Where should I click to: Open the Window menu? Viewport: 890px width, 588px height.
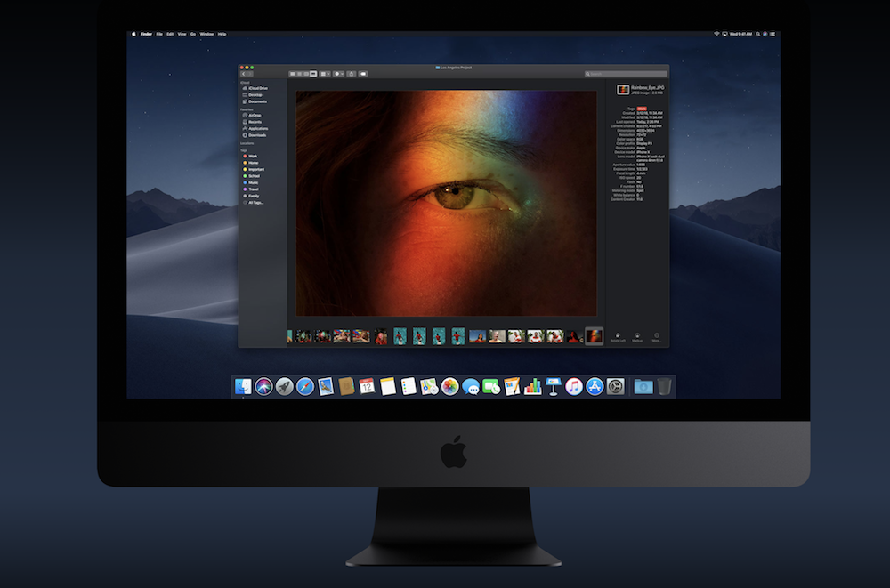[206, 34]
